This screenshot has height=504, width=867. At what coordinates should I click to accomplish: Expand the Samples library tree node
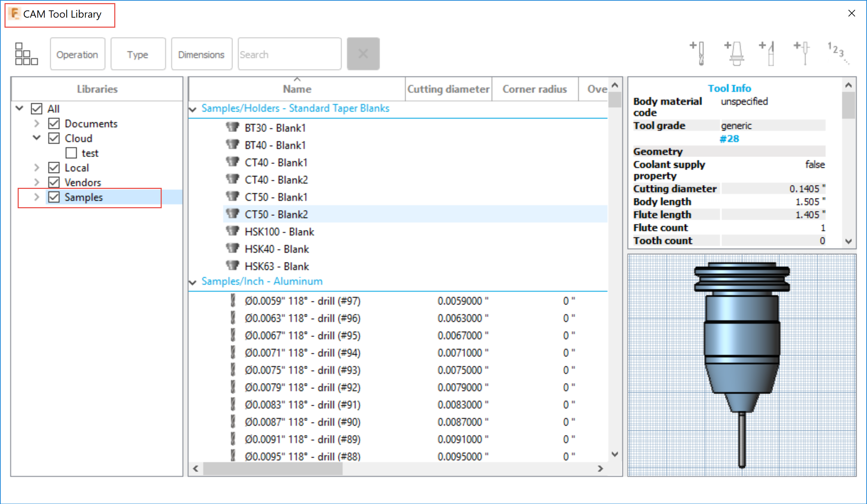37,197
